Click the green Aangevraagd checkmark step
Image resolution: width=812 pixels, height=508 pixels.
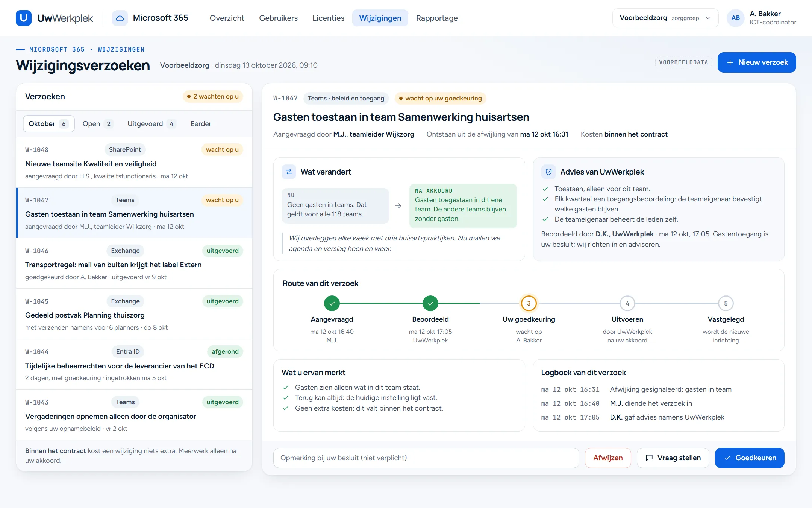(x=332, y=303)
